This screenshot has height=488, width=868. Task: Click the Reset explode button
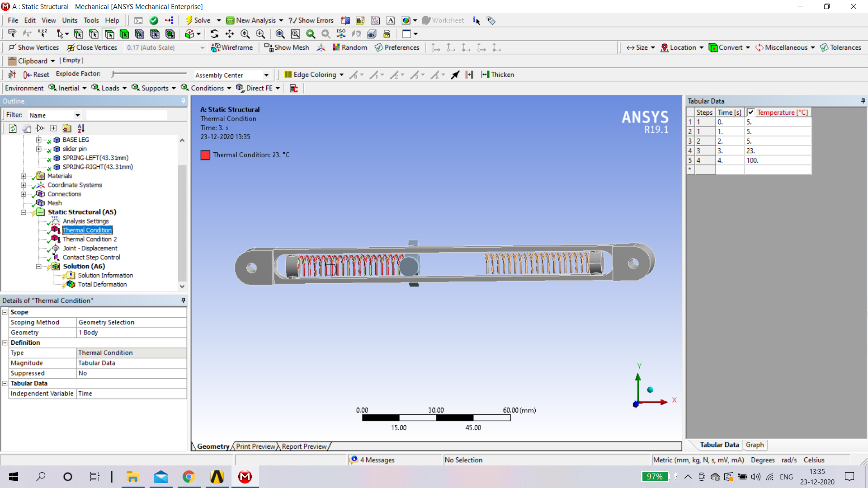36,74
